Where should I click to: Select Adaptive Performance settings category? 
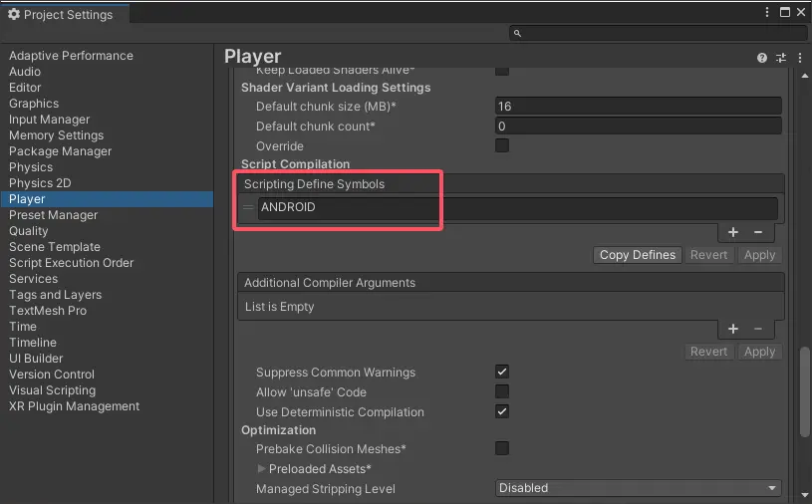coord(71,56)
